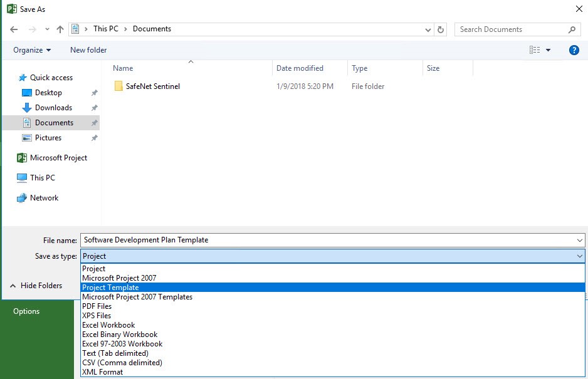
Task: Select the SafeNet Sentinel folder
Action: tap(152, 86)
